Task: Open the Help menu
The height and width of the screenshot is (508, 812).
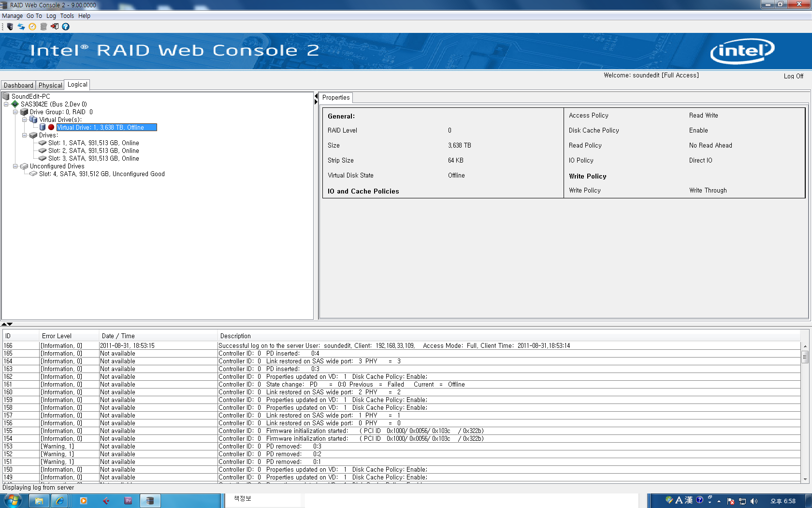Action: coord(85,16)
